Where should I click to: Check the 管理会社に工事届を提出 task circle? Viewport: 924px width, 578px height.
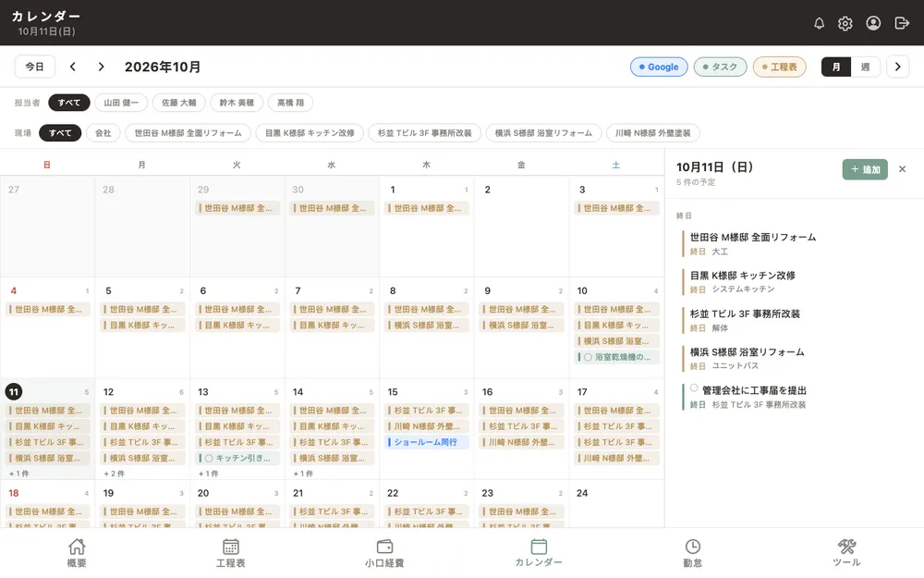pyautogui.click(x=694, y=388)
